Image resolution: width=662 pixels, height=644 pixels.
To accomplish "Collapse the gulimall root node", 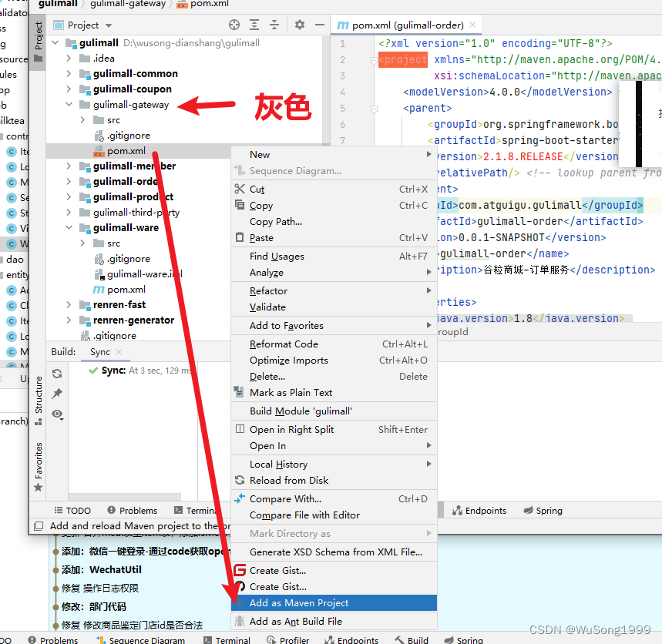I will click(55, 42).
